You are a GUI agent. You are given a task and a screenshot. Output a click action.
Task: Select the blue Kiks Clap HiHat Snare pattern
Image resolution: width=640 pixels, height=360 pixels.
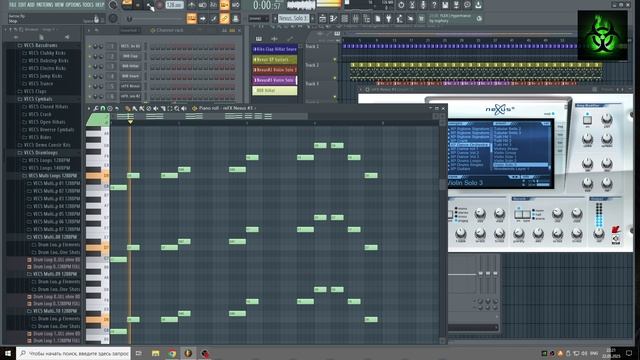tap(275, 49)
